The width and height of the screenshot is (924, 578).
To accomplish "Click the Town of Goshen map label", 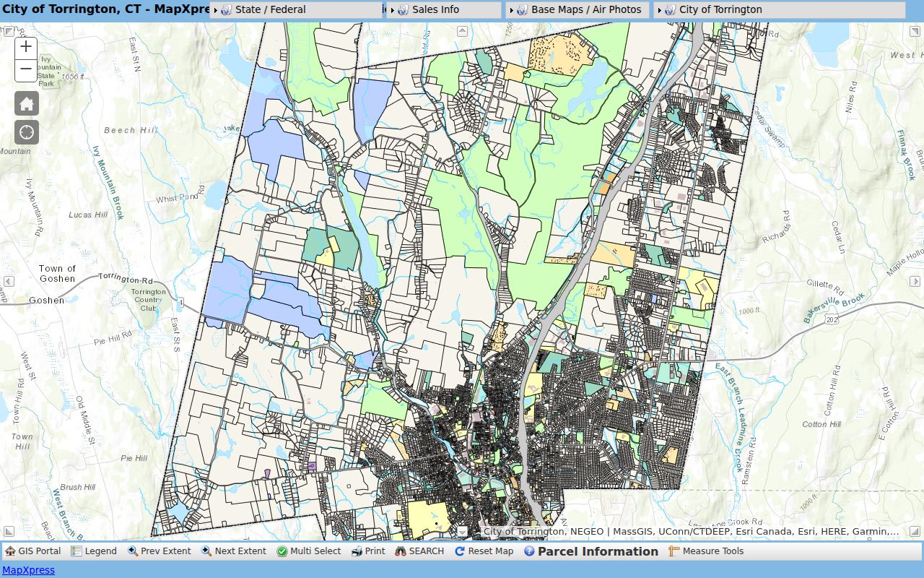I will tap(57, 273).
